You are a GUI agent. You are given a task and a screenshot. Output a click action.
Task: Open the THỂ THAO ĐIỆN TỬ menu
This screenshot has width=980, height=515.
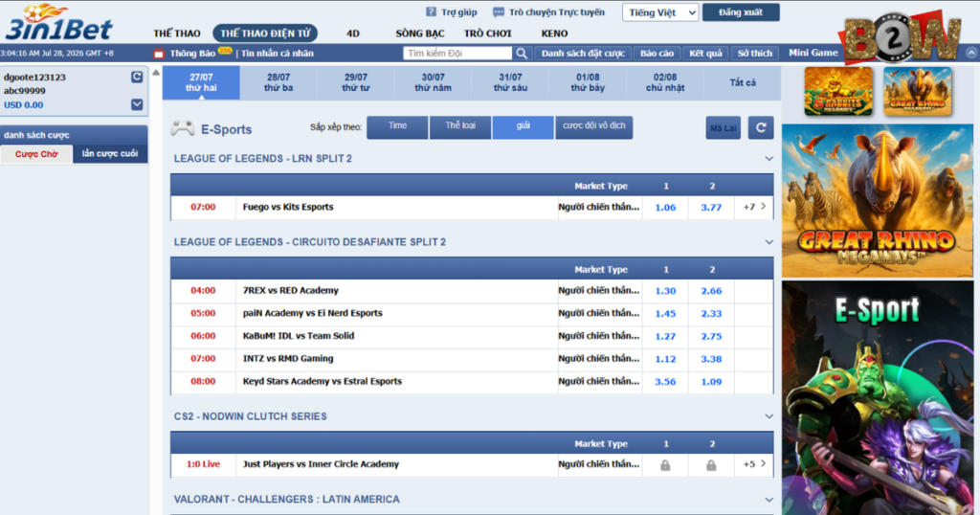click(265, 34)
